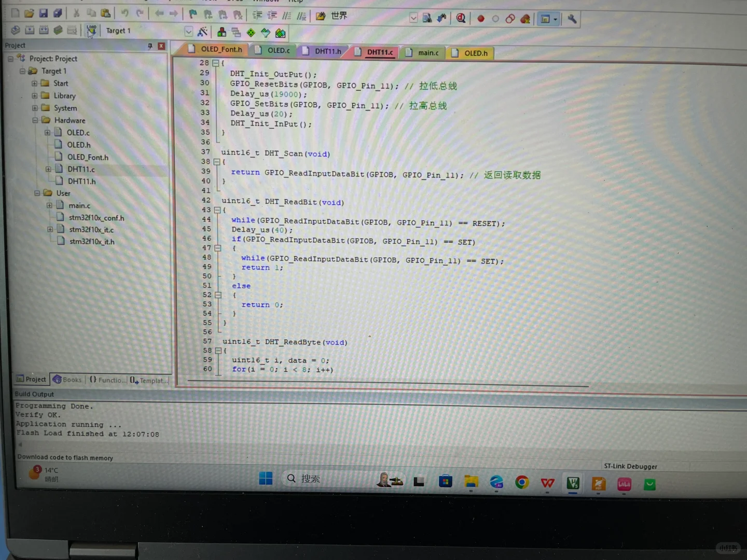This screenshot has height=560, width=747.
Task: Paste from clipboard icon
Action: 106,13
